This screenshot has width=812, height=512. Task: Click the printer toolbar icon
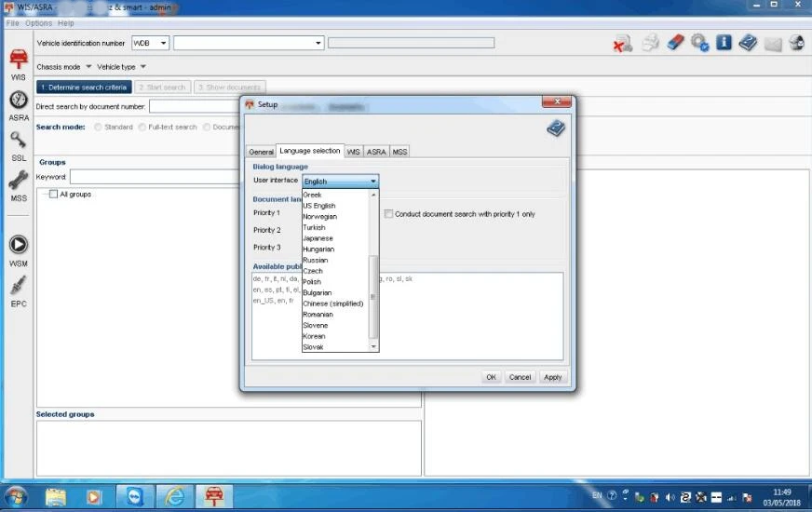click(x=650, y=43)
